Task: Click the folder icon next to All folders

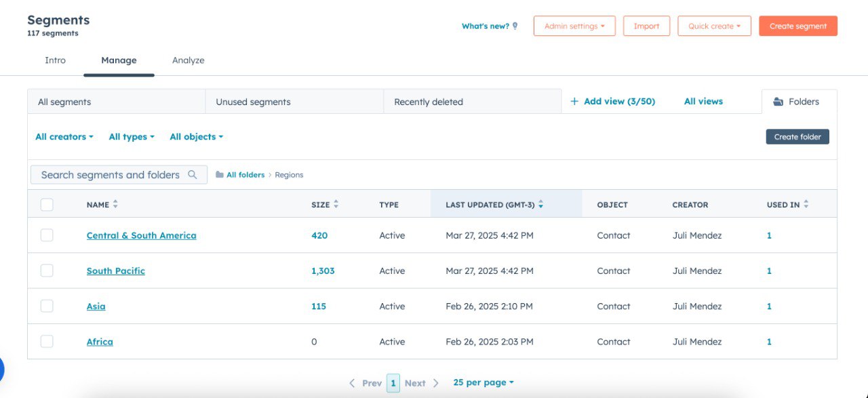Action: click(220, 175)
